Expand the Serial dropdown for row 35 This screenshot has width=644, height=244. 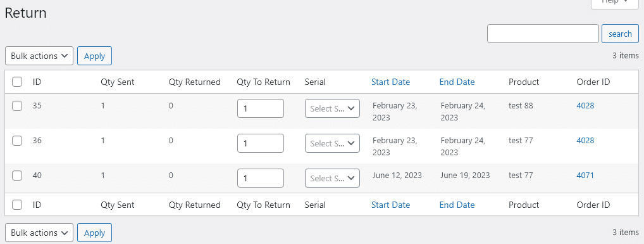pos(332,108)
